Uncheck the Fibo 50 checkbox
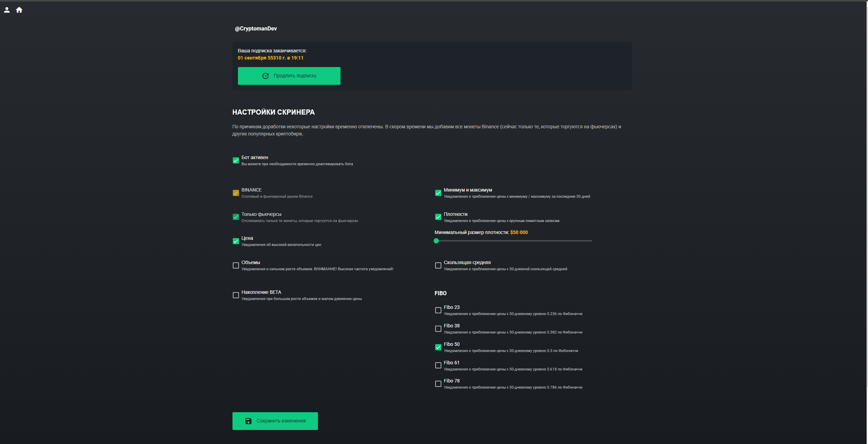 [x=438, y=347]
